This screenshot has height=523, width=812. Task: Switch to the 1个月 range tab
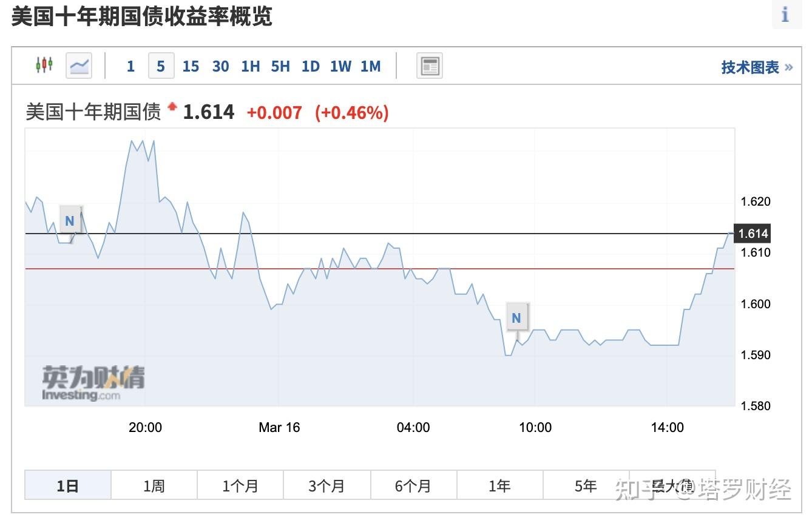click(240, 485)
